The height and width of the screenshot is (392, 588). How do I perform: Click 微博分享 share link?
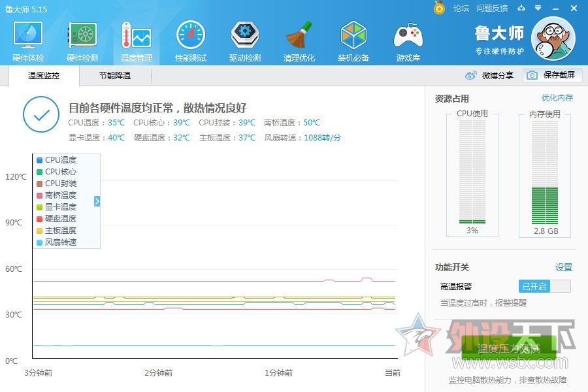point(498,75)
